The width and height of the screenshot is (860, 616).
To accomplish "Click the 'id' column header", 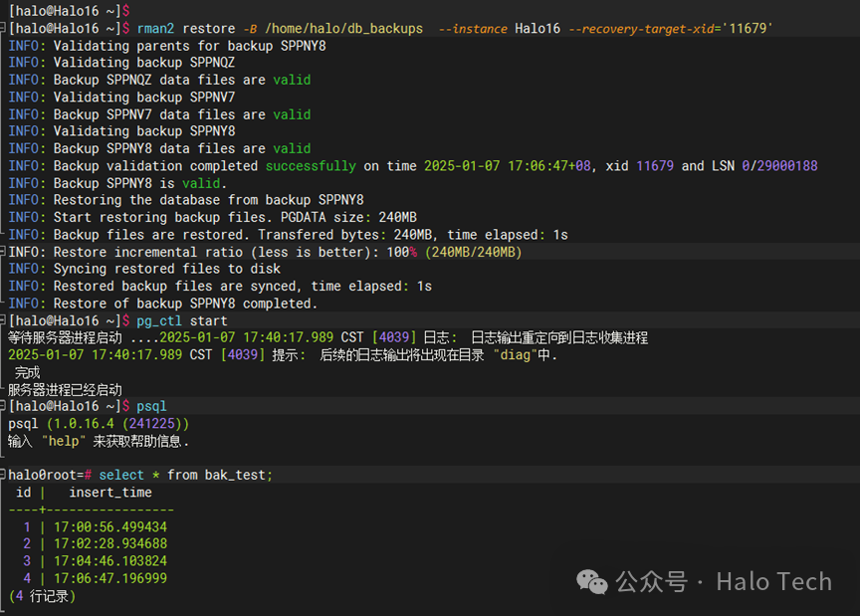I will 24,492.
